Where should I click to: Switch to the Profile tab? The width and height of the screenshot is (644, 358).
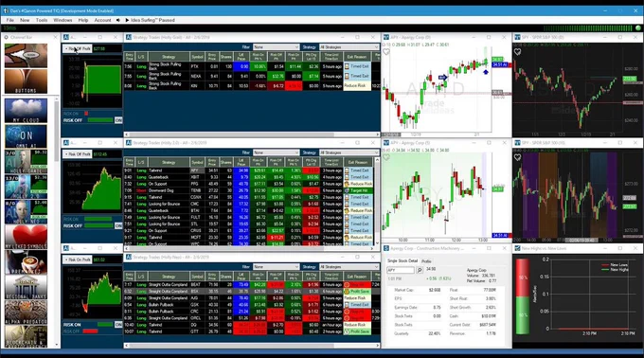point(426,261)
